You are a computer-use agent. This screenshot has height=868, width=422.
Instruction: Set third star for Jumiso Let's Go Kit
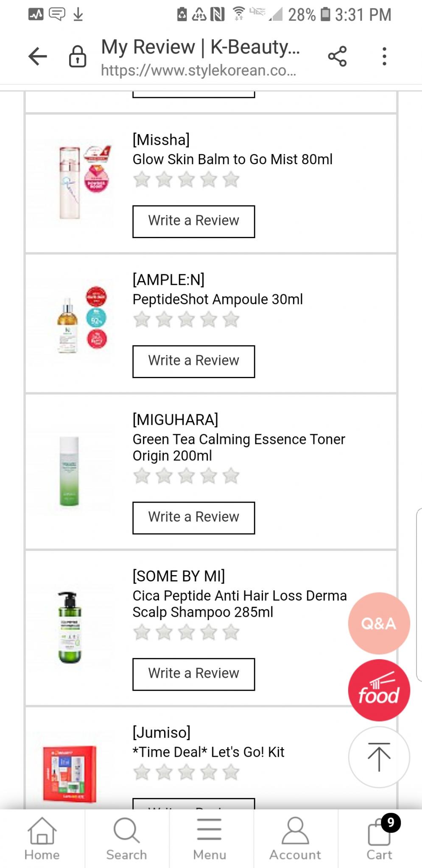pos(187,772)
